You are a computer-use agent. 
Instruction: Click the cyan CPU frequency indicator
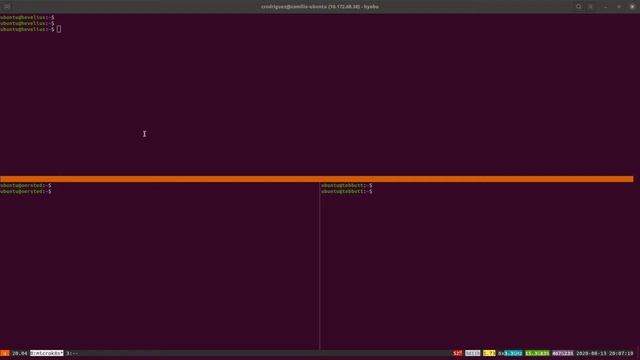tap(513, 353)
